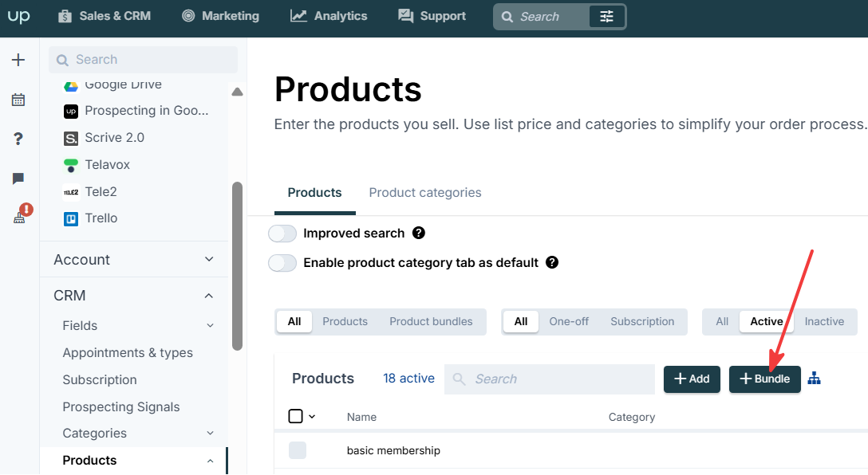This screenshot has width=868, height=475.
Task: Select All in billing type filter
Action: (521, 322)
